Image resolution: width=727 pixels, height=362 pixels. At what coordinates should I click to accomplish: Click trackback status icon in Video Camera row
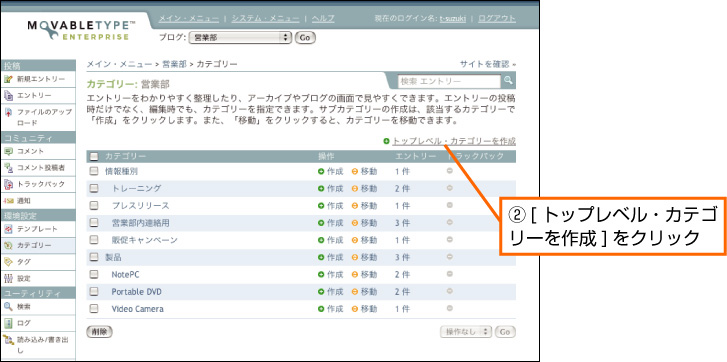pyautogui.click(x=449, y=308)
